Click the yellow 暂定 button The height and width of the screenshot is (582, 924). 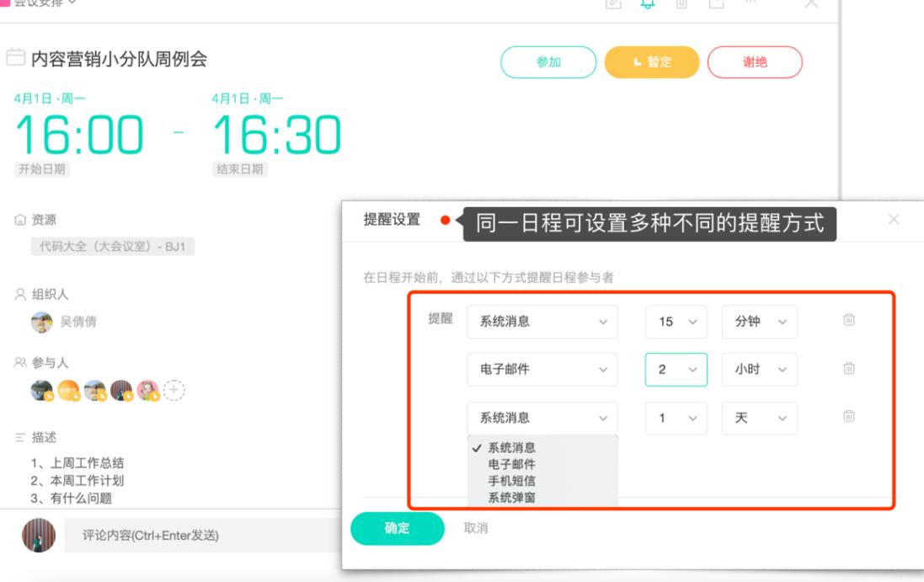[x=652, y=61]
